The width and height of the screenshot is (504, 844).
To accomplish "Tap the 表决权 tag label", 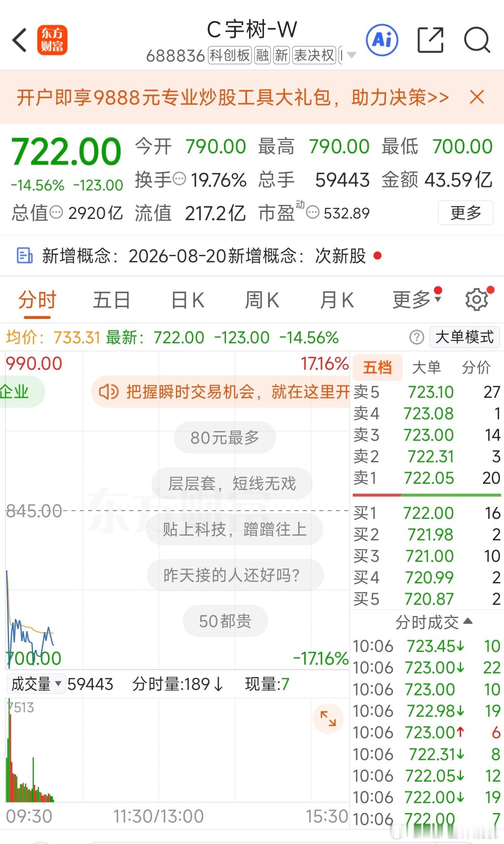I will point(314,55).
